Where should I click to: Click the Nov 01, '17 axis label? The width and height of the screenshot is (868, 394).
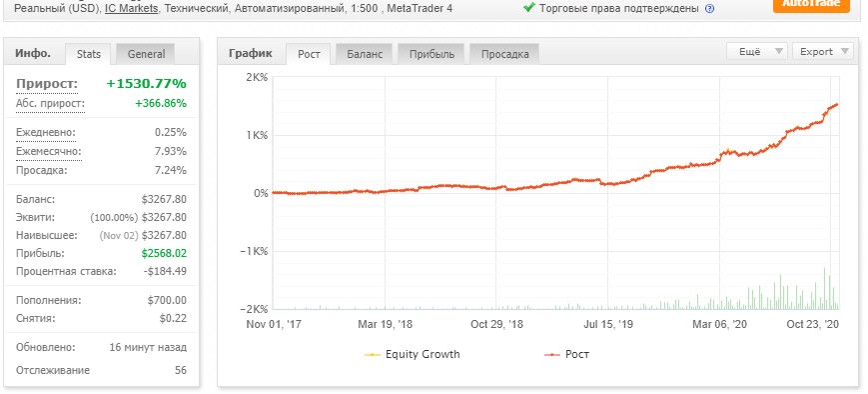(x=274, y=324)
